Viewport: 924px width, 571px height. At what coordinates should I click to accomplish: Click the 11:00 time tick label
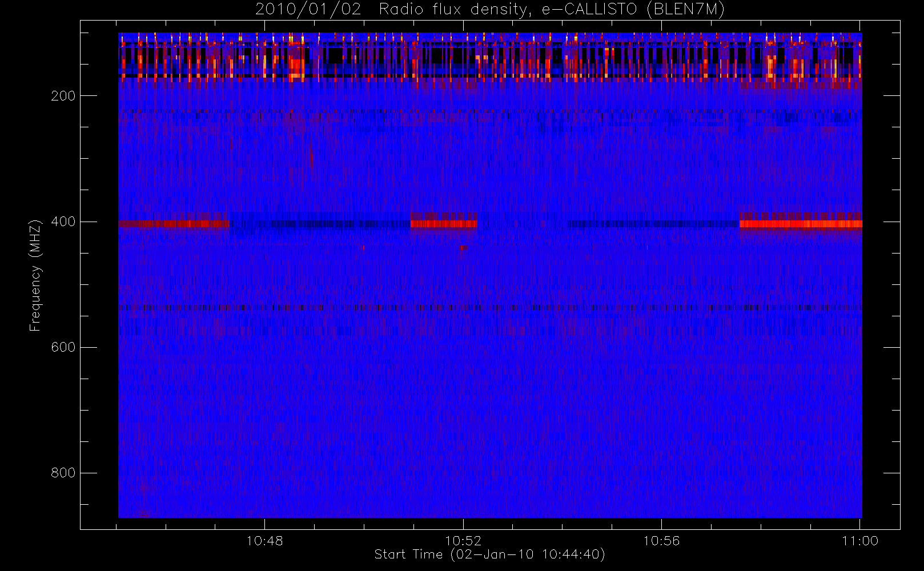point(860,541)
